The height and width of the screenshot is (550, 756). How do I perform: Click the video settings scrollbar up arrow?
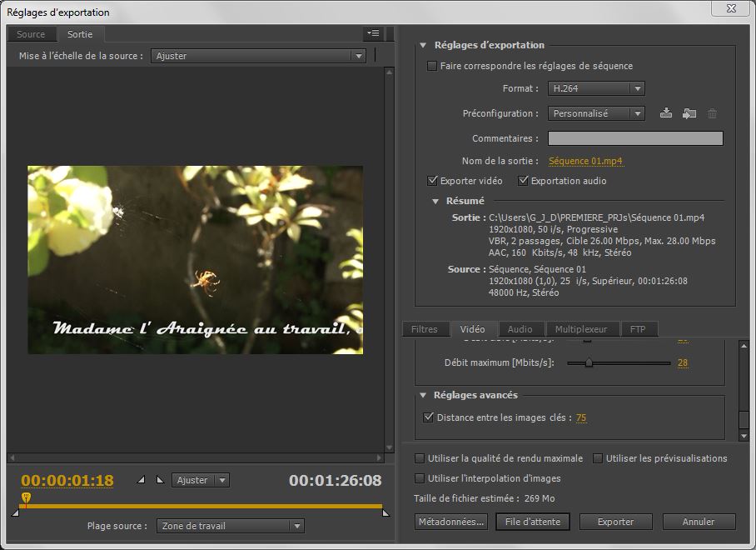click(x=744, y=346)
